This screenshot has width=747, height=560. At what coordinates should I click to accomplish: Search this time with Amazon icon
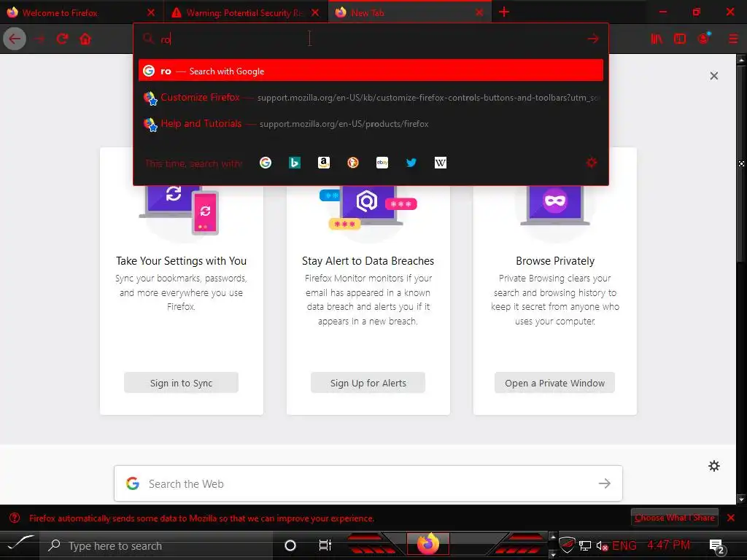tap(324, 163)
